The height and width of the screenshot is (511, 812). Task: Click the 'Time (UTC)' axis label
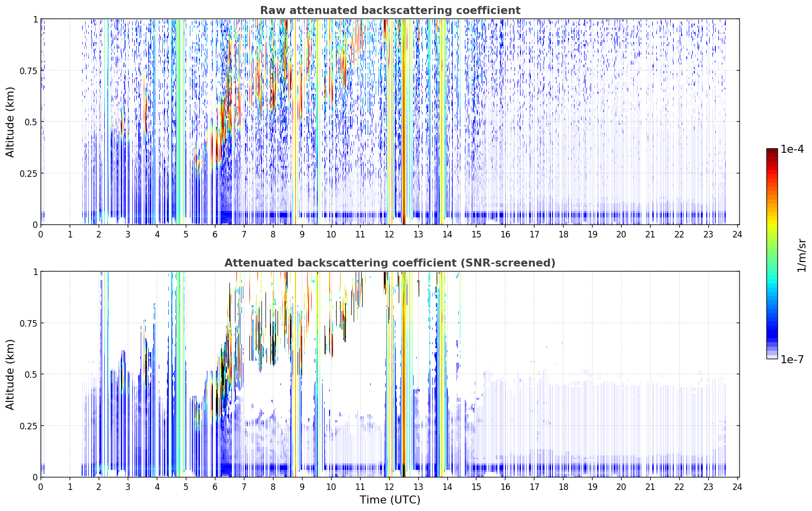point(390,500)
